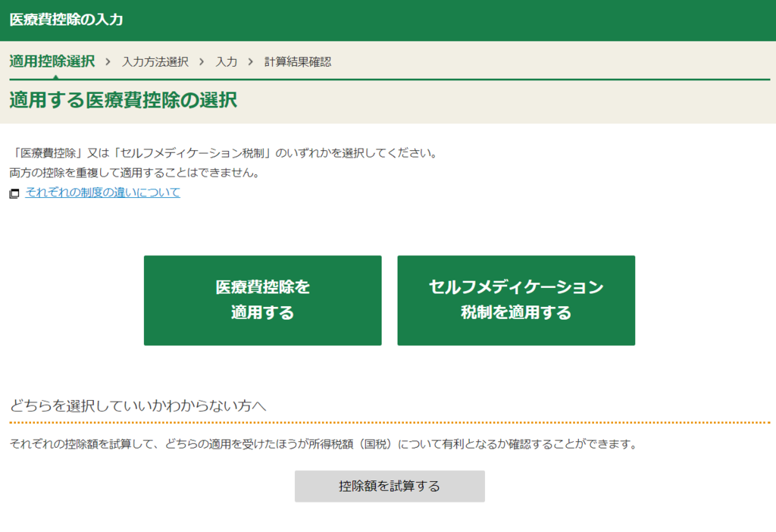The image size is (776, 532).
Task: Click the 適用する医療費控除の選択 heading
Action: (124, 100)
